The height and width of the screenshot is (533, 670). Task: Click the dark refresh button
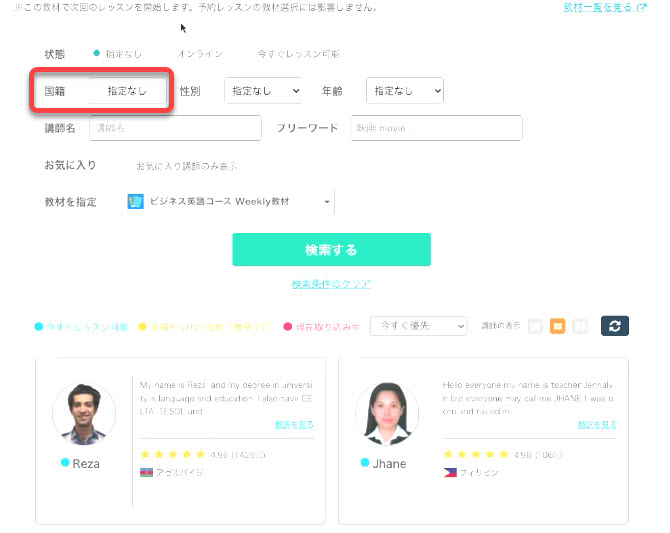pyautogui.click(x=614, y=326)
